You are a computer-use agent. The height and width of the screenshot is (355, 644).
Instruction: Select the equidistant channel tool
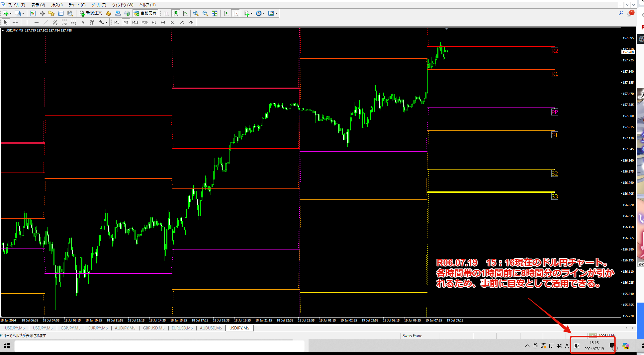pos(55,22)
